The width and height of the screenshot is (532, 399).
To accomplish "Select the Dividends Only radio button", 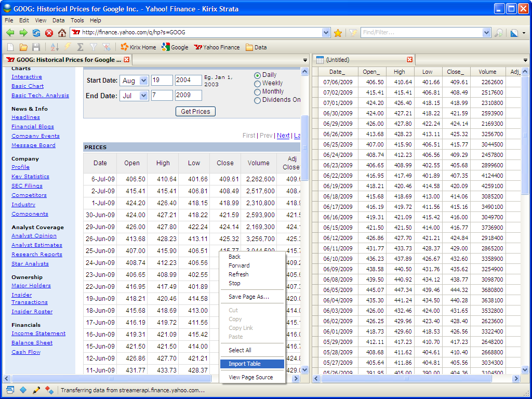I will pyautogui.click(x=257, y=100).
